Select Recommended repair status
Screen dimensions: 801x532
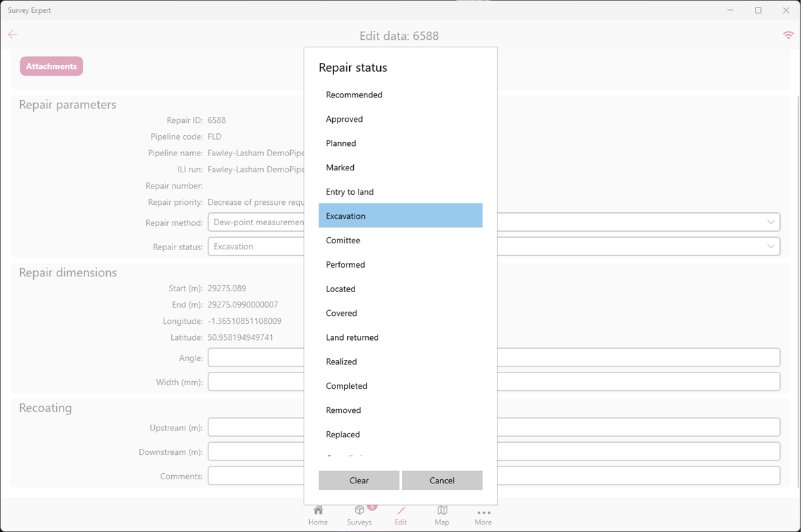point(400,95)
